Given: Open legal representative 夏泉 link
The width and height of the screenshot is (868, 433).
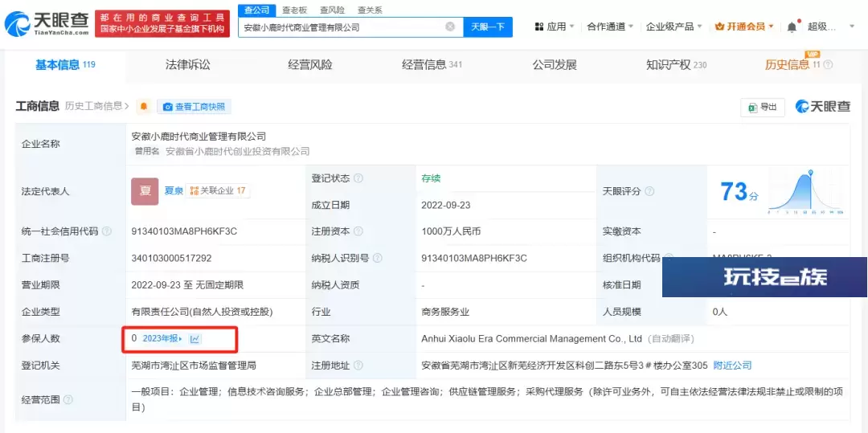Looking at the screenshot, I should click(x=173, y=190).
